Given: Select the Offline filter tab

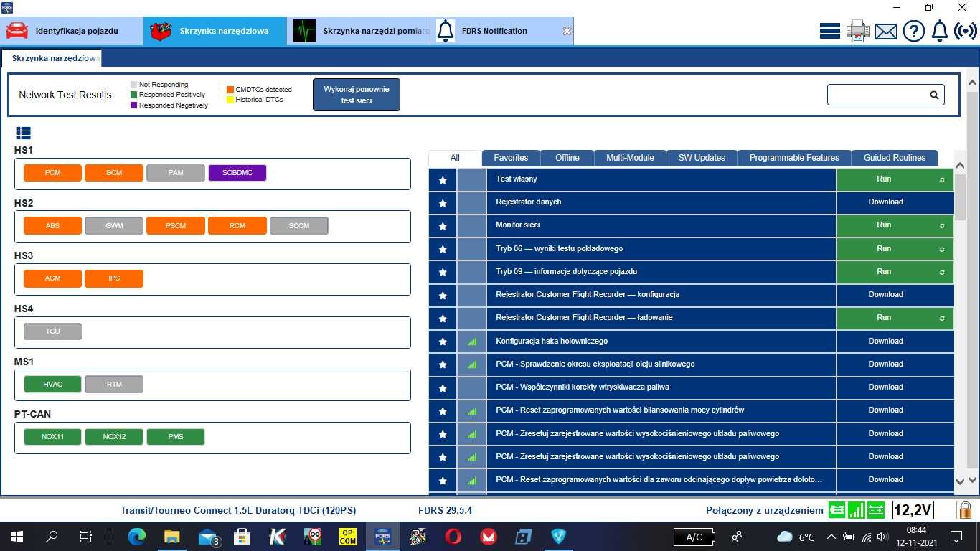Looking at the screenshot, I should [x=567, y=158].
